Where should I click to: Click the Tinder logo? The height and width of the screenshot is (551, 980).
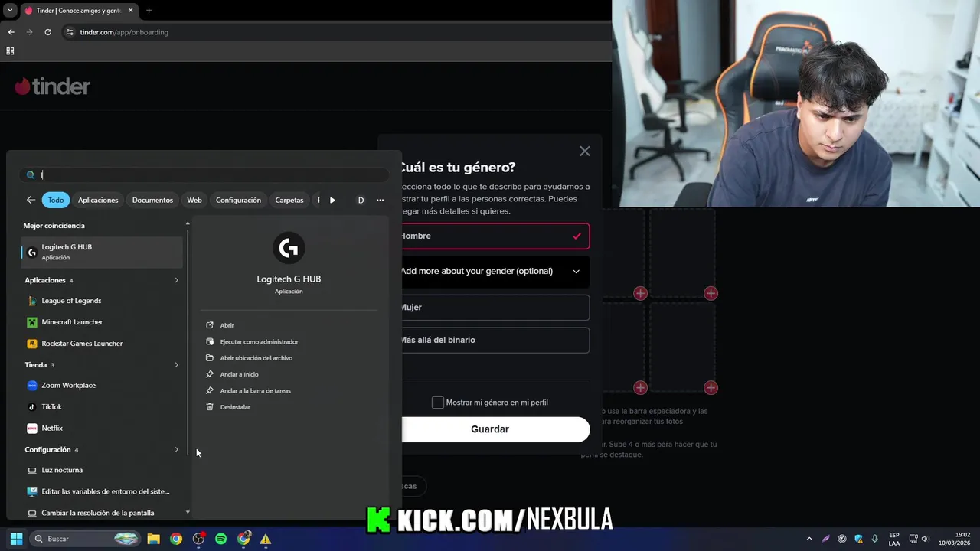[x=53, y=86]
